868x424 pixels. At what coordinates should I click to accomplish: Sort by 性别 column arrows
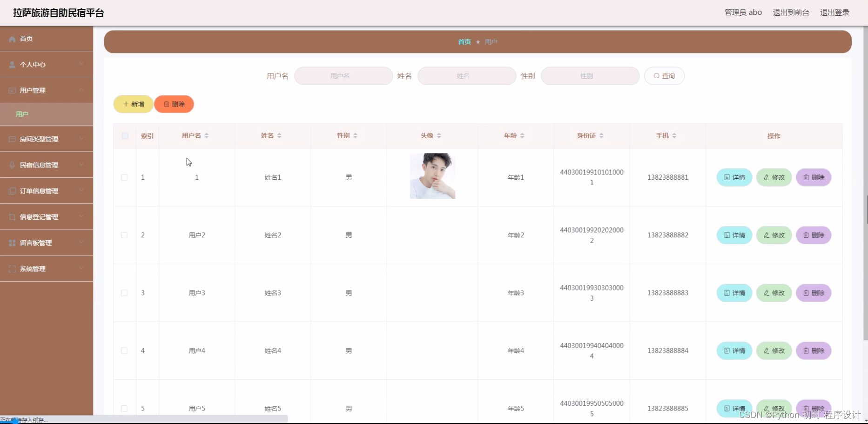(355, 135)
